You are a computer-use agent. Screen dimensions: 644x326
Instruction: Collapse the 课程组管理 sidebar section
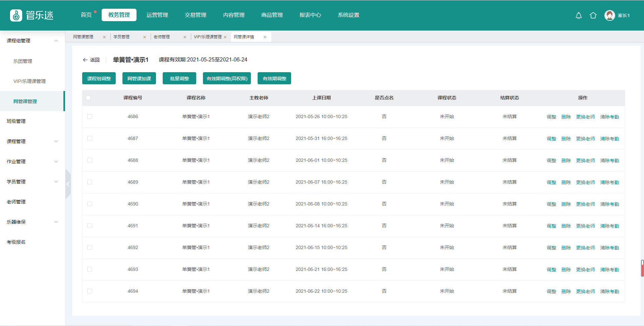tap(56, 41)
